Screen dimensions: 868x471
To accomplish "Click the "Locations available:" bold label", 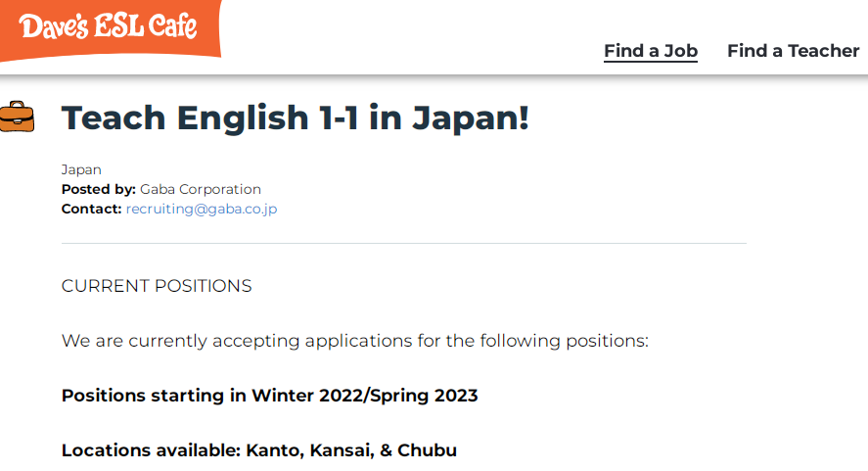I will coord(151,450).
